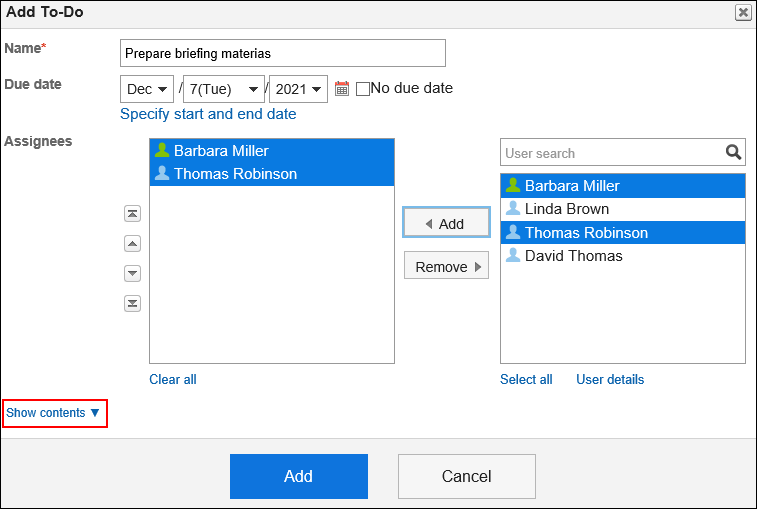Open the month dropdown showing Dec
The image size is (757, 509).
coord(147,89)
